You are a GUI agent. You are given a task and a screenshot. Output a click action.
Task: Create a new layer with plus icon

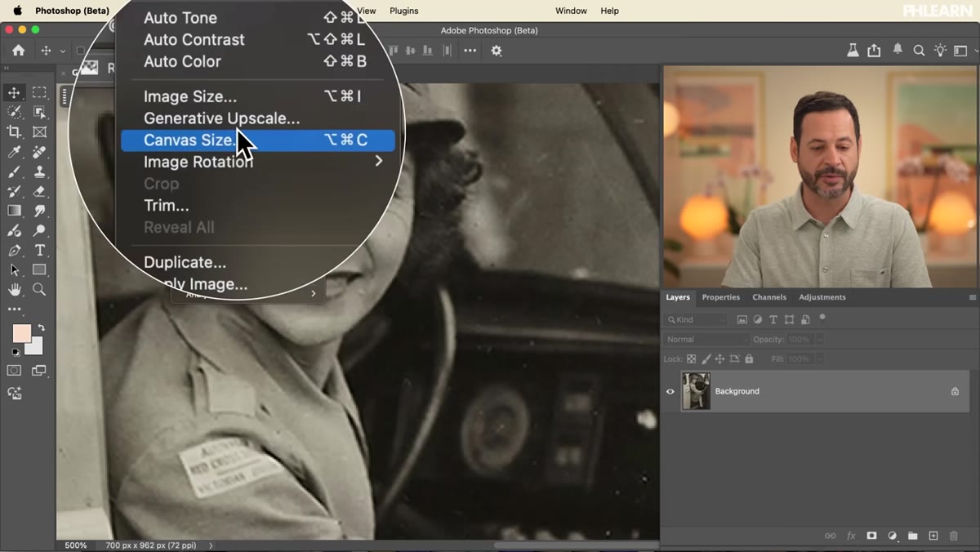(933, 536)
